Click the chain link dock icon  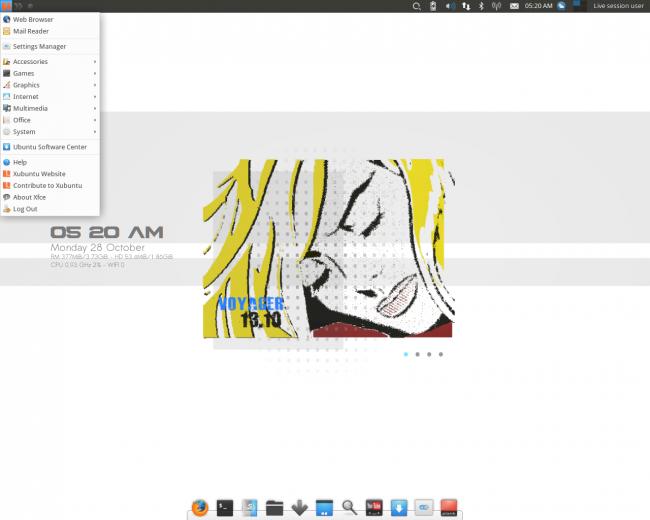[423, 508]
